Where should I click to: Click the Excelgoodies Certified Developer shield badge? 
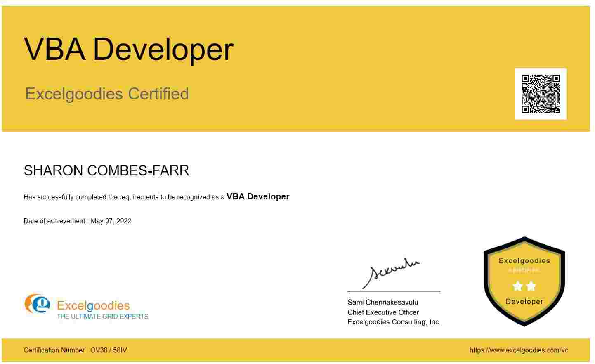point(524,281)
